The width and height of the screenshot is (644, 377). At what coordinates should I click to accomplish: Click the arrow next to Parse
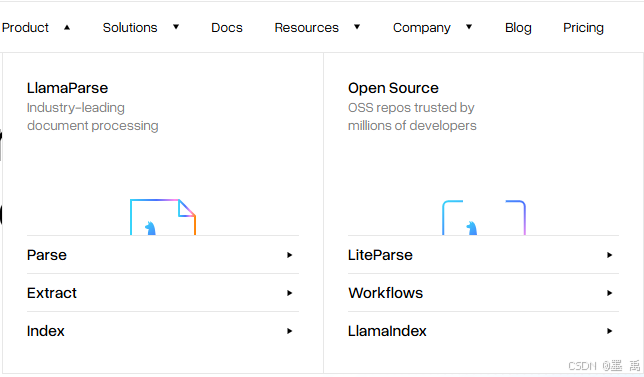(290, 255)
